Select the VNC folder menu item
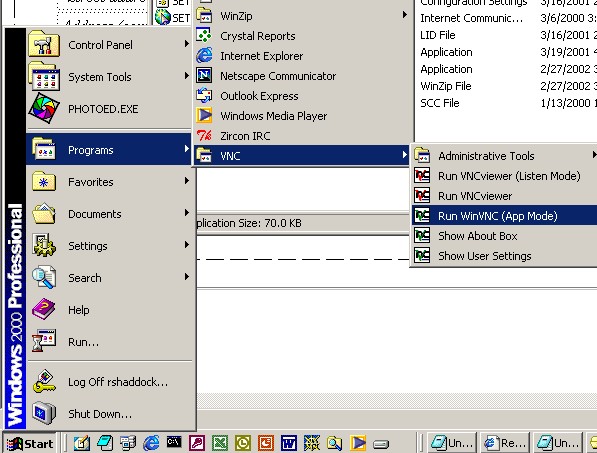This screenshot has width=597, height=453. [303, 156]
